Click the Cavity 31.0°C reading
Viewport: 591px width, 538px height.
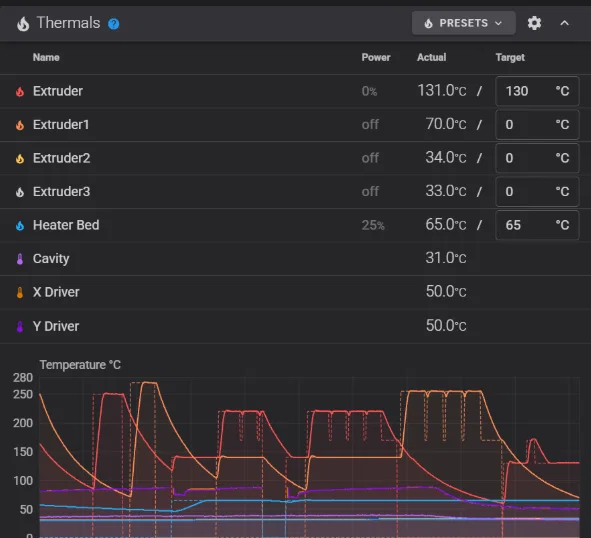[446, 258]
